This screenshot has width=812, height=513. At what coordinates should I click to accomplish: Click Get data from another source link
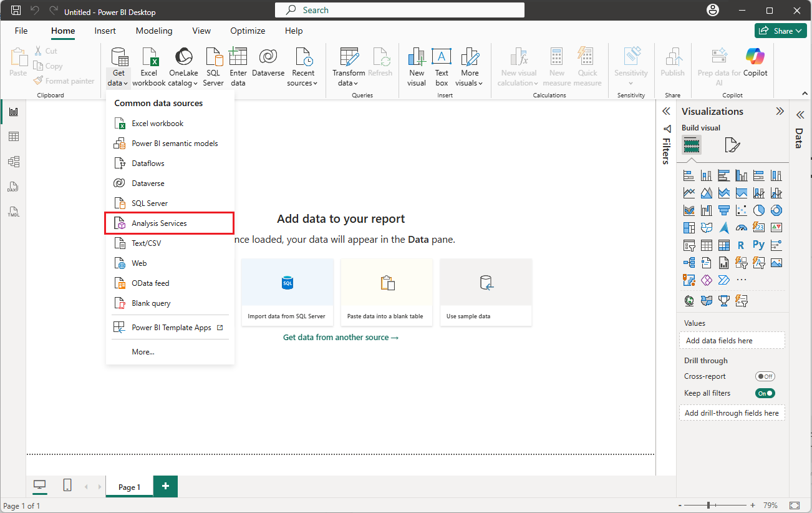(341, 337)
